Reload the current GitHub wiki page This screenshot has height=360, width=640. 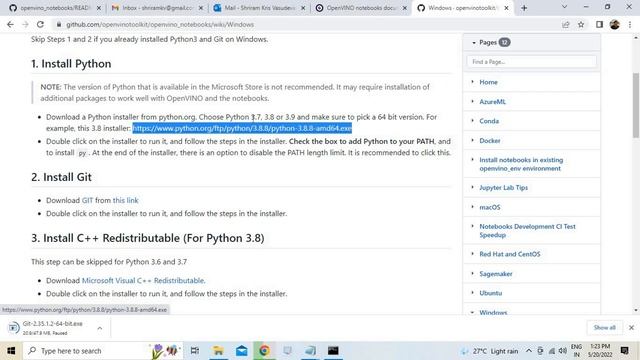[40, 24]
